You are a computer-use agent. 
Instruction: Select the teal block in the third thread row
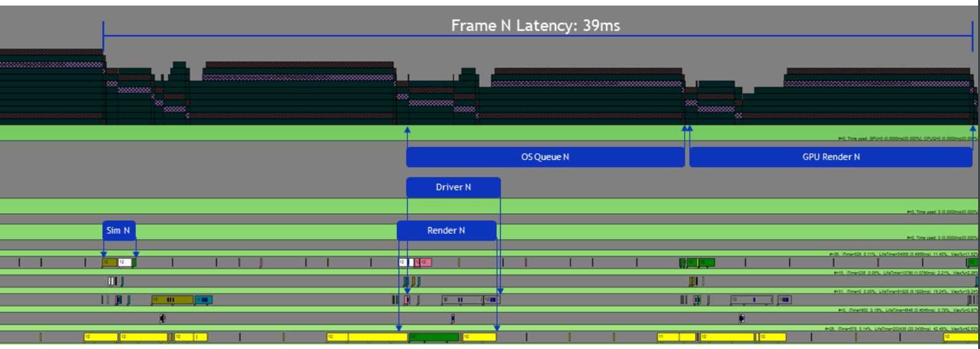[x=203, y=300]
